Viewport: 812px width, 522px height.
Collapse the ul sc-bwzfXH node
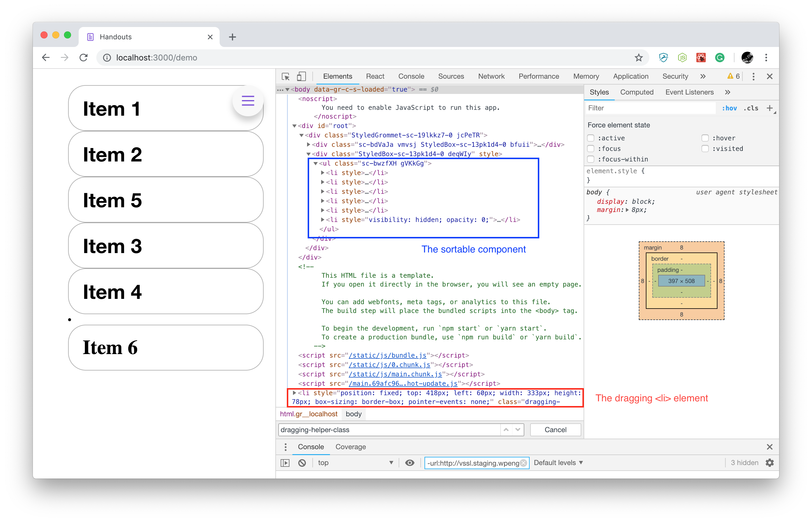(316, 163)
